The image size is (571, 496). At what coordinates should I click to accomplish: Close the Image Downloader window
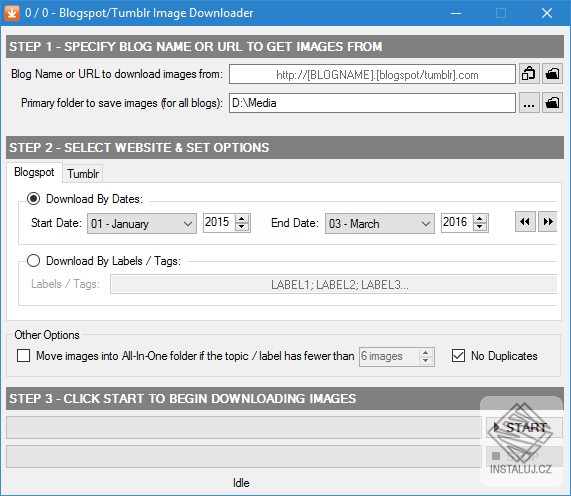click(x=547, y=13)
